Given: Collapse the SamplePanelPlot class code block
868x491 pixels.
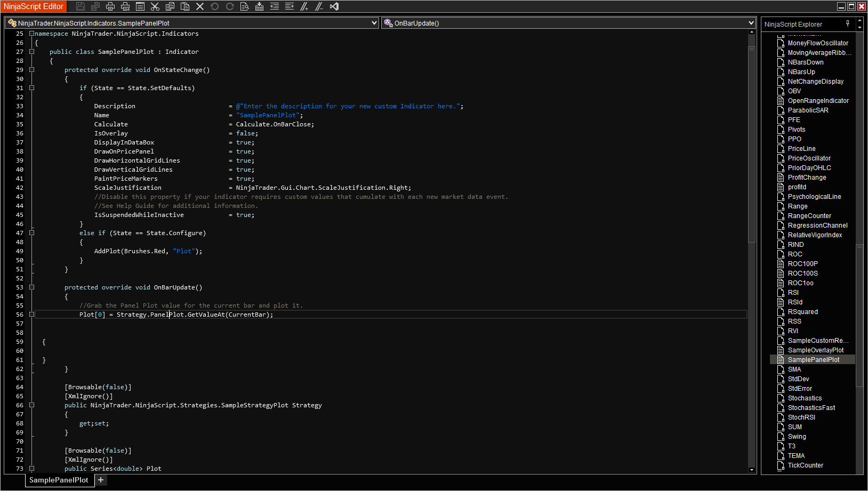Looking at the screenshot, I should [32, 52].
